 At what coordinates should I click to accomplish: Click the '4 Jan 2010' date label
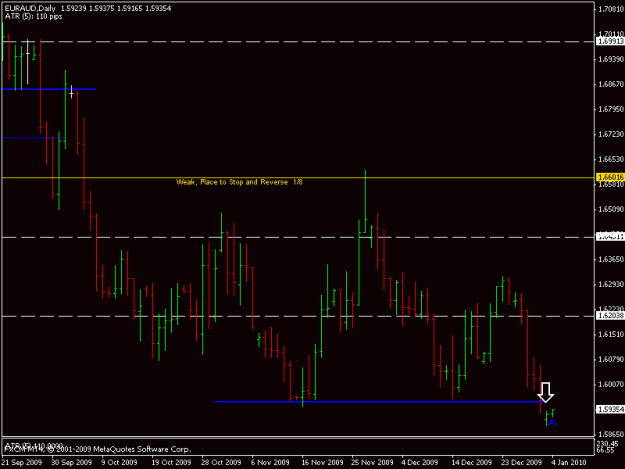click(569, 462)
